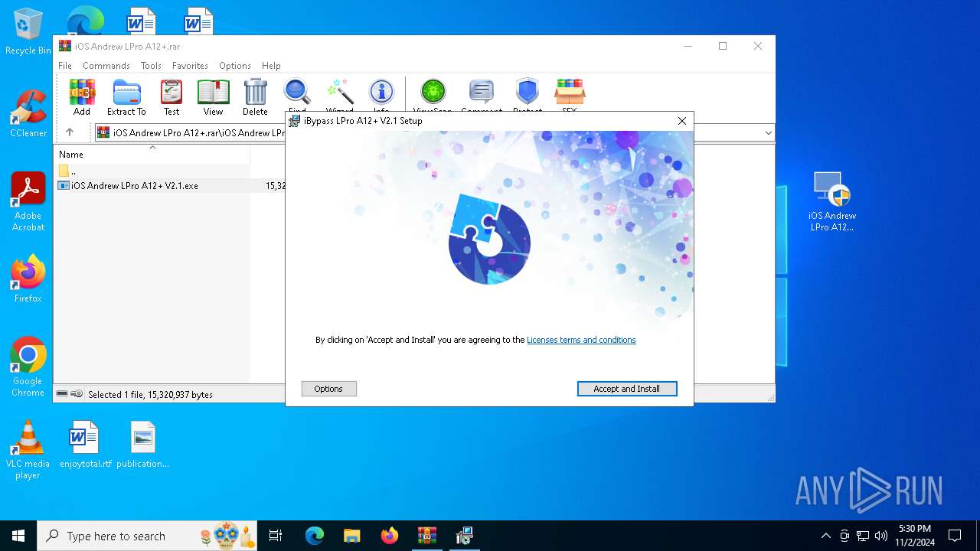Click the SFX toolbar icon
This screenshot has width=980, height=551.
(570, 94)
